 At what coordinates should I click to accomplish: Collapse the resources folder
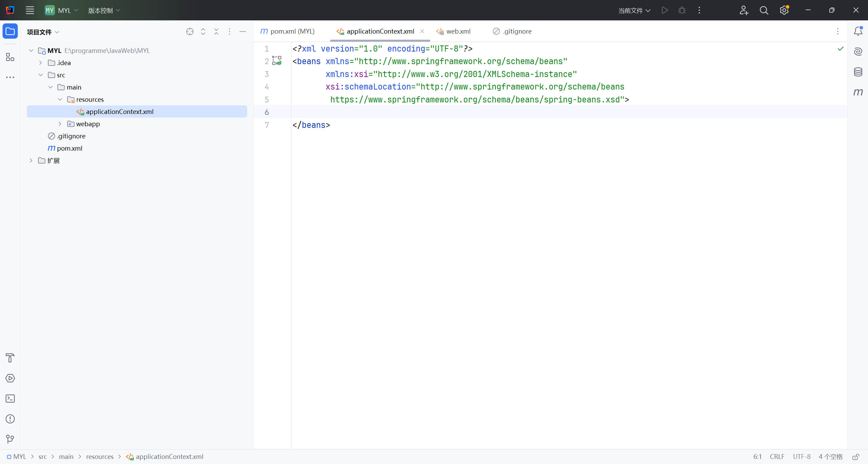[60, 99]
